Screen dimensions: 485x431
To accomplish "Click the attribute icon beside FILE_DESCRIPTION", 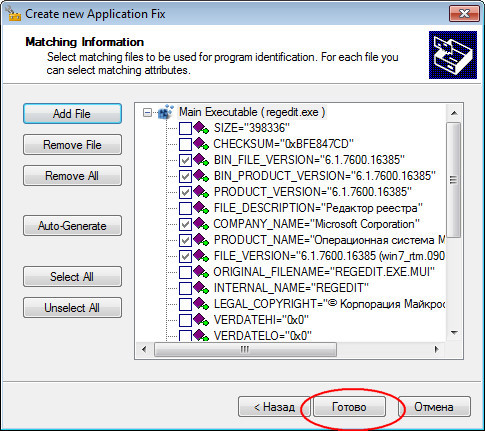I will coord(201,208).
